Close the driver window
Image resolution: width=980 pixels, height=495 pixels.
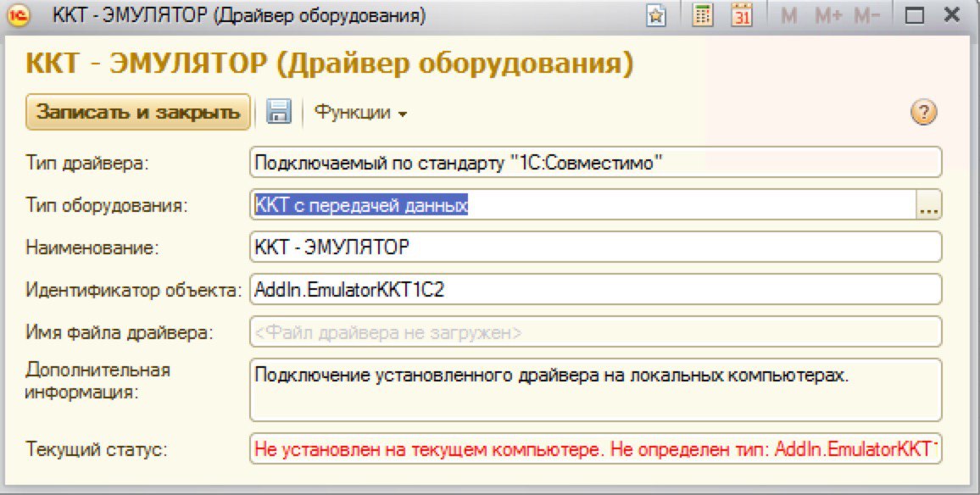coord(952,15)
